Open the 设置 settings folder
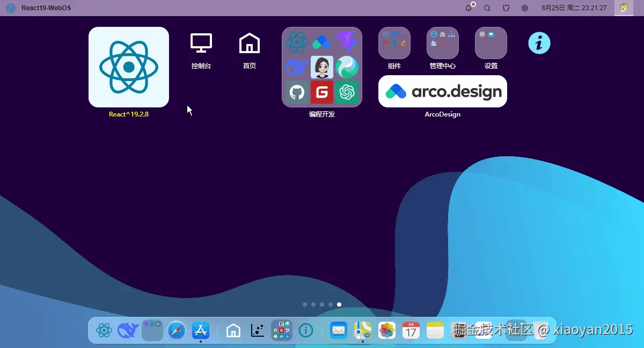The width and height of the screenshot is (644, 348). (491, 43)
